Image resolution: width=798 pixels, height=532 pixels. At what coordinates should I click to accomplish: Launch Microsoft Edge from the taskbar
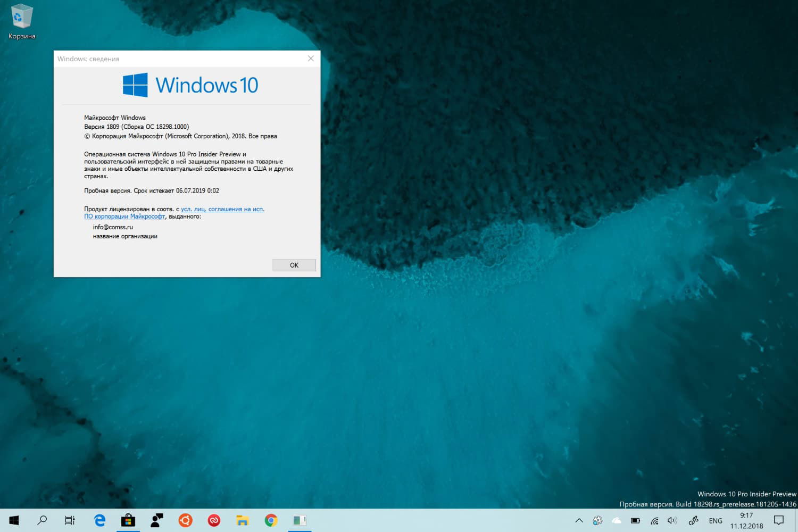pyautogui.click(x=99, y=520)
